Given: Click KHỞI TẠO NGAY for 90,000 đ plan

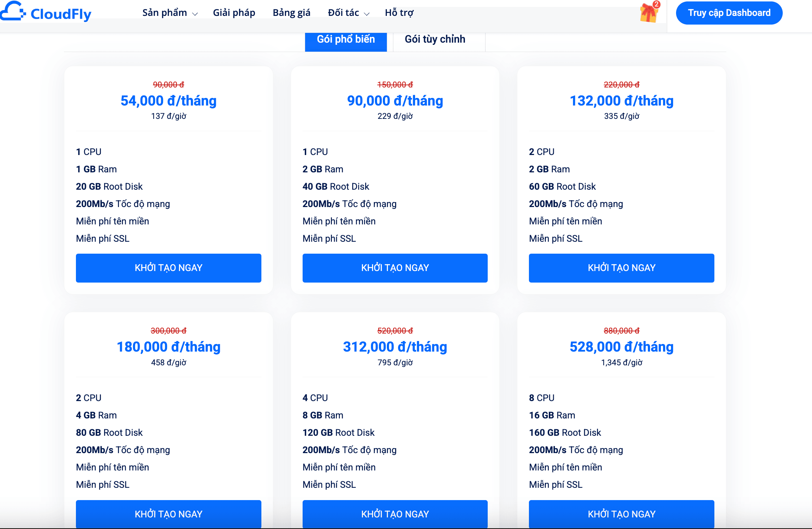Looking at the screenshot, I should point(395,268).
